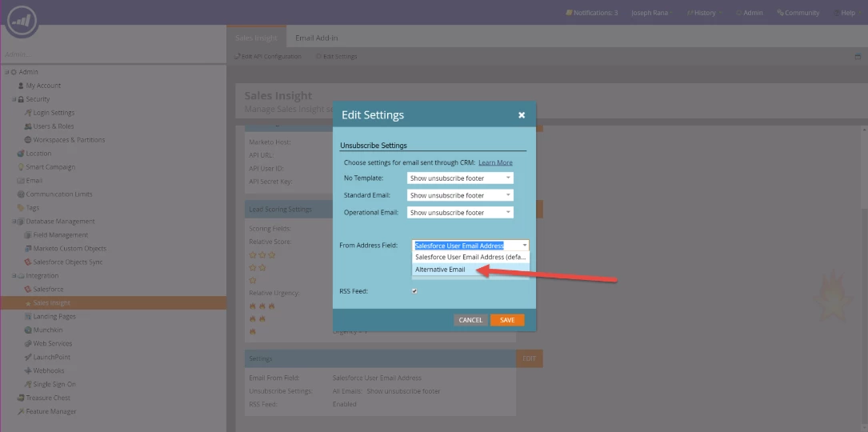This screenshot has height=432, width=868.
Task: Toggle the RSS Feed checkbox
Action: (x=414, y=290)
